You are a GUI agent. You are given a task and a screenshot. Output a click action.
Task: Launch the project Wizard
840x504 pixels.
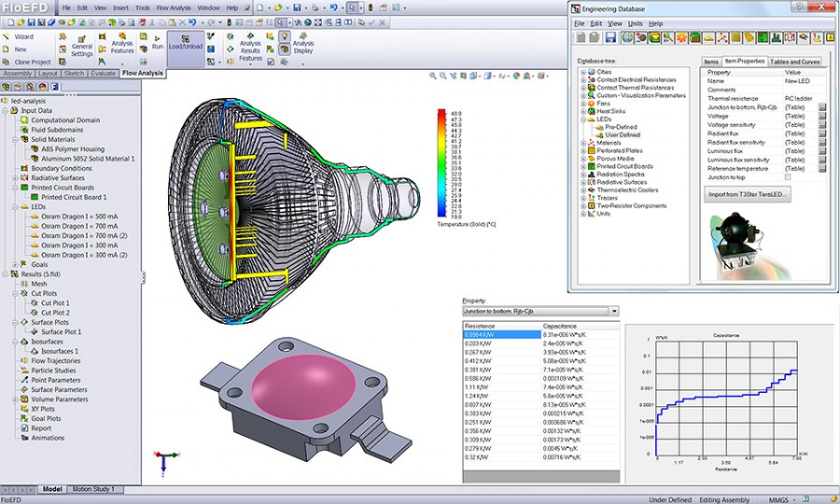(x=19, y=36)
